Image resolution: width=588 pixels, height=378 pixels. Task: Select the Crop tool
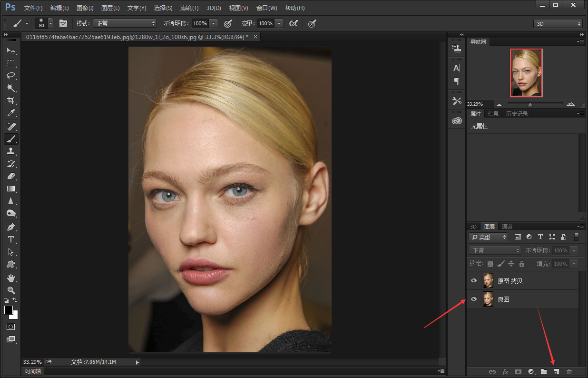coord(10,100)
